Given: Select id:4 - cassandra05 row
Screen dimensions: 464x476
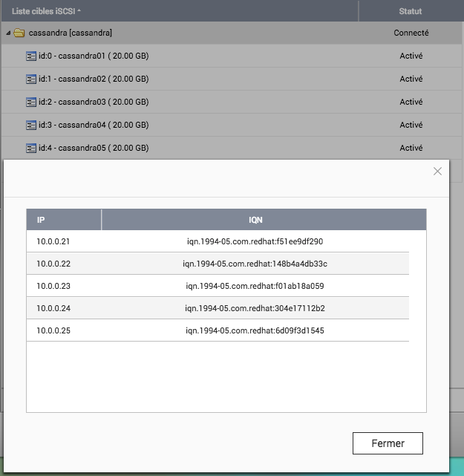Looking at the screenshot, I should coord(232,148).
